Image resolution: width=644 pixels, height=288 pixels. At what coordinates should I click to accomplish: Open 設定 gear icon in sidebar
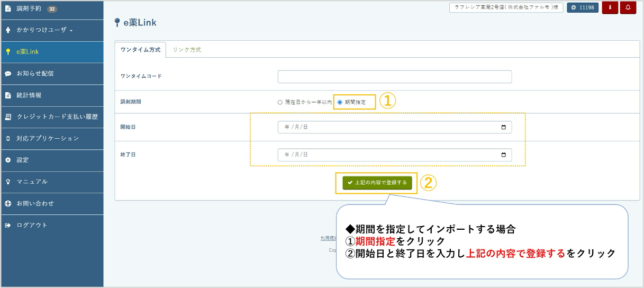click(x=8, y=160)
